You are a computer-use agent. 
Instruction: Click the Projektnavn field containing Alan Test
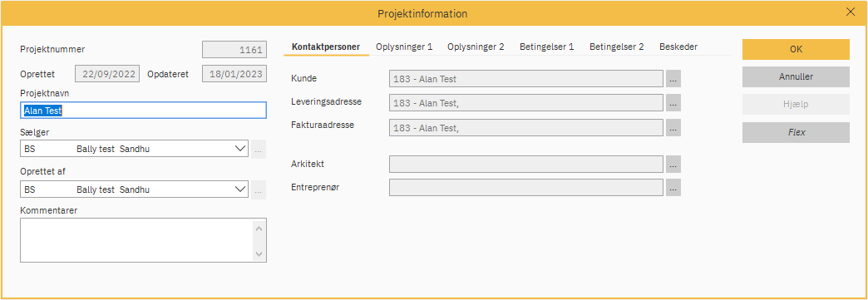pos(143,111)
